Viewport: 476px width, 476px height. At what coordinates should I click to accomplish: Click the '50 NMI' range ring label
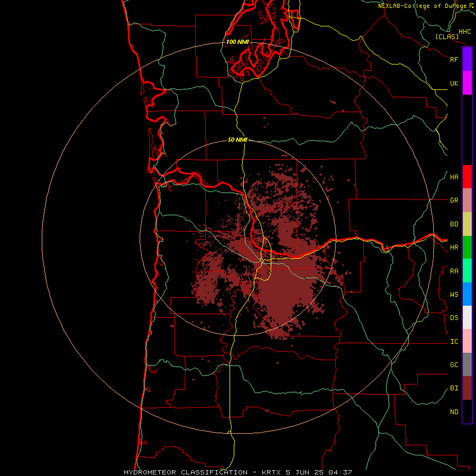[x=237, y=140]
